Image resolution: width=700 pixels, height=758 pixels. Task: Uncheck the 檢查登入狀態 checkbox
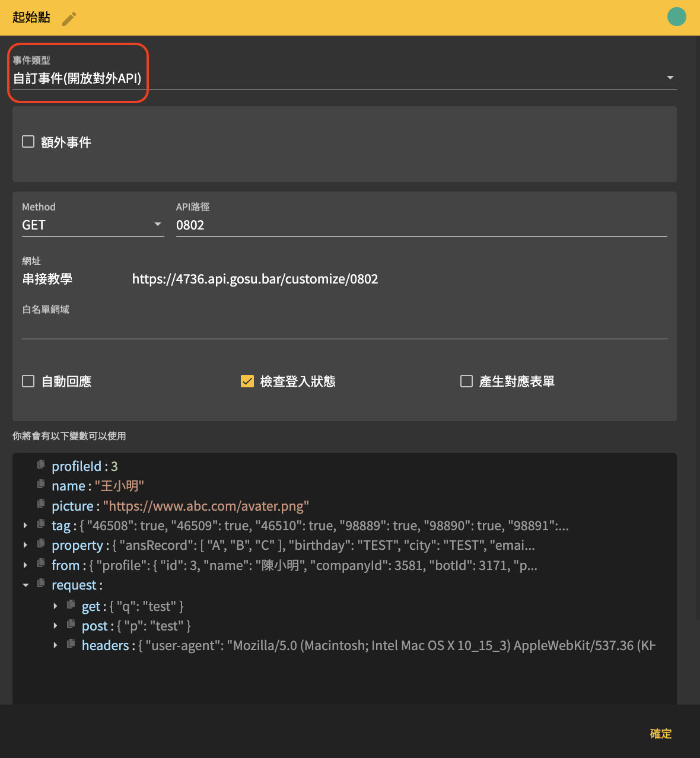tap(247, 381)
